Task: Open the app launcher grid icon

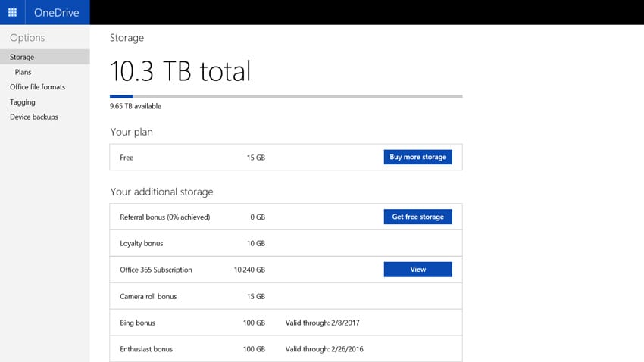Action: pos(12,12)
